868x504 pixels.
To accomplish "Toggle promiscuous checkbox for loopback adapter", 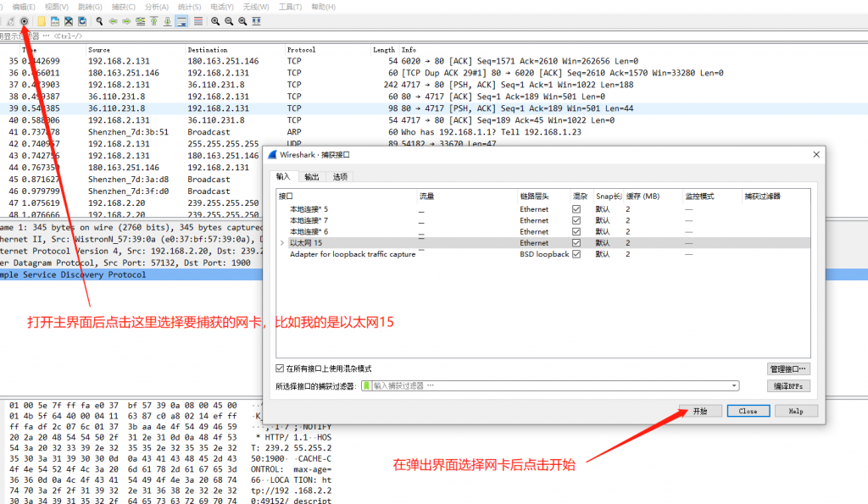I will (x=577, y=254).
